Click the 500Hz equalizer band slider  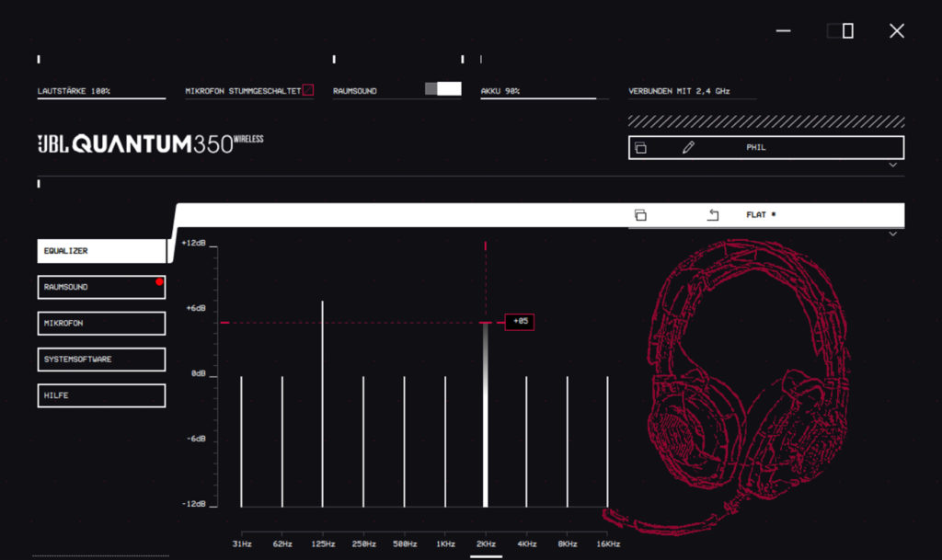405,441
